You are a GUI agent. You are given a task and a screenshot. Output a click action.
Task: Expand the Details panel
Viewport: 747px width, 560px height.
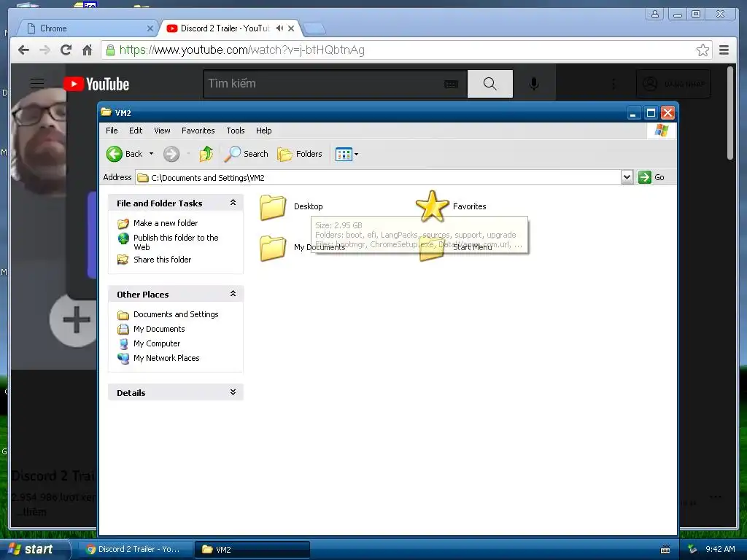point(233,392)
